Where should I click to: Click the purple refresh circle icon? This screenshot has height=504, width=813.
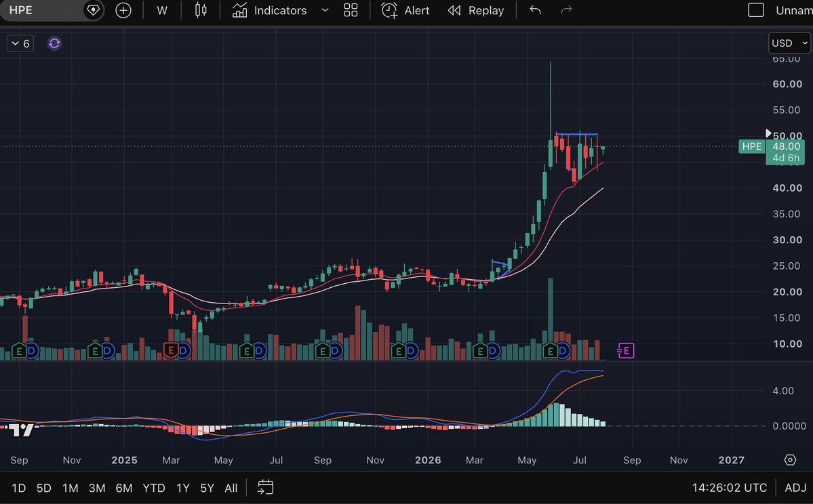coord(54,43)
